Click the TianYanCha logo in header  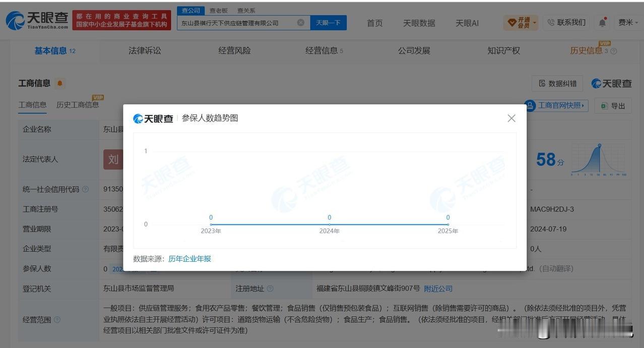[37, 21]
